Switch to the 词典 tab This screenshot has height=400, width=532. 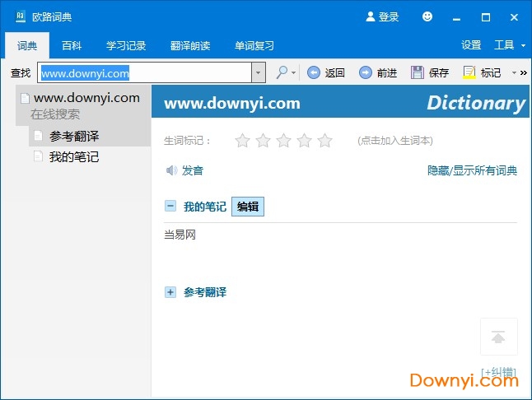tap(27, 45)
